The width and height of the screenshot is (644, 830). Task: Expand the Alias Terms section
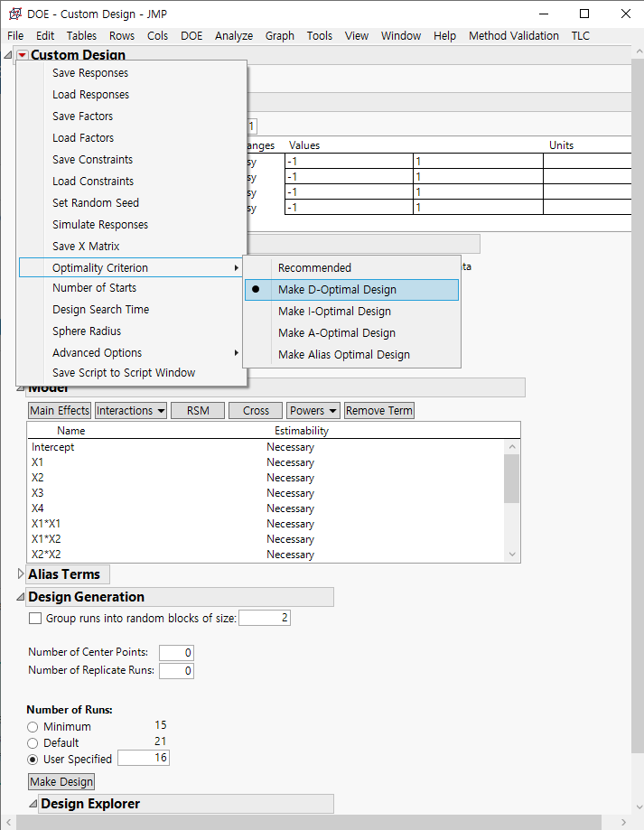pyautogui.click(x=21, y=574)
